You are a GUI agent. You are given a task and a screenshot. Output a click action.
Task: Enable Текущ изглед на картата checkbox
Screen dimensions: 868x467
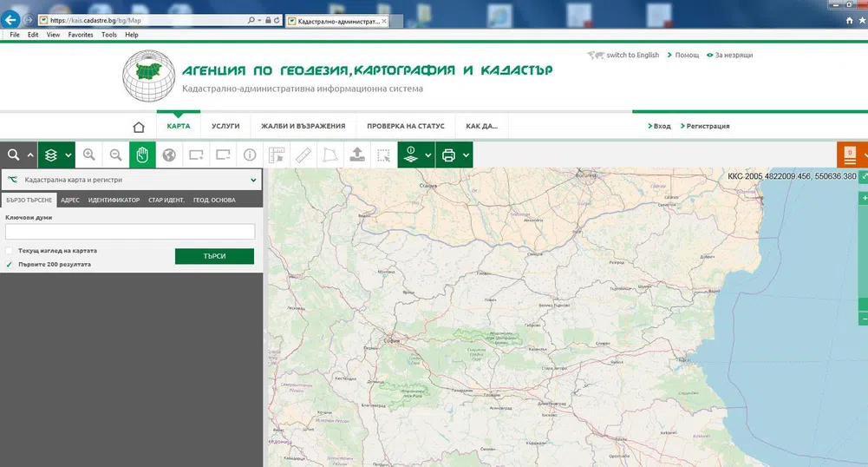[9, 250]
